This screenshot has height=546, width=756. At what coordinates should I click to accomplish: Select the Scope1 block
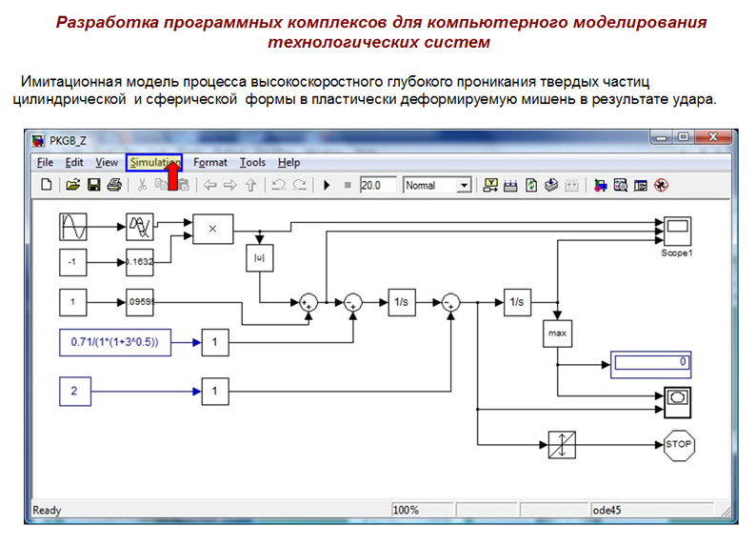[x=677, y=231]
